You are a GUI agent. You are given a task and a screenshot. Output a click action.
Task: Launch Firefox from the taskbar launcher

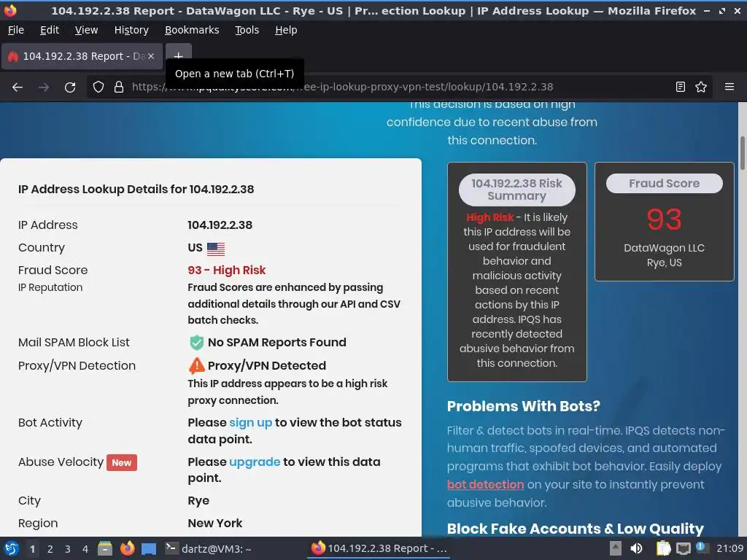[127, 548]
